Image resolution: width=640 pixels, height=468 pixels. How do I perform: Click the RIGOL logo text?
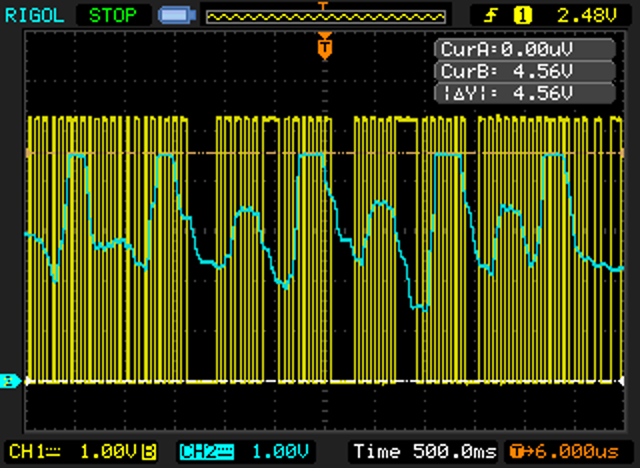34,16
